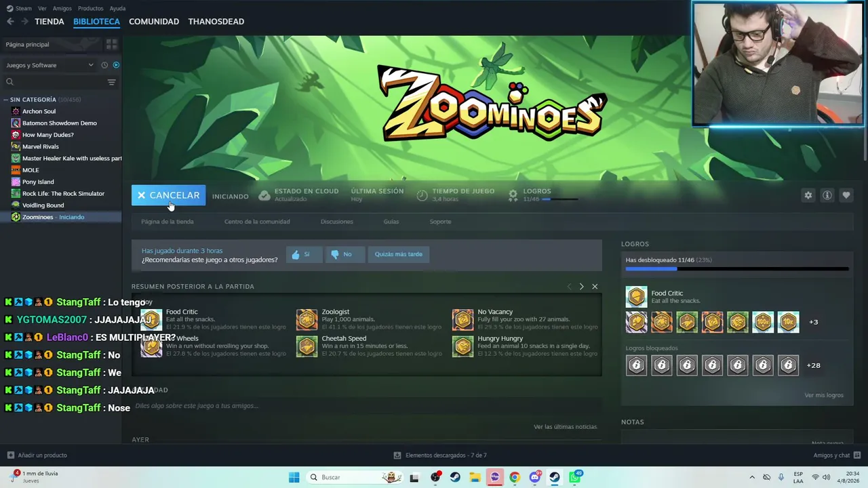Open the Discusiones link
Image resolution: width=868 pixels, height=488 pixels.
(337, 222)
